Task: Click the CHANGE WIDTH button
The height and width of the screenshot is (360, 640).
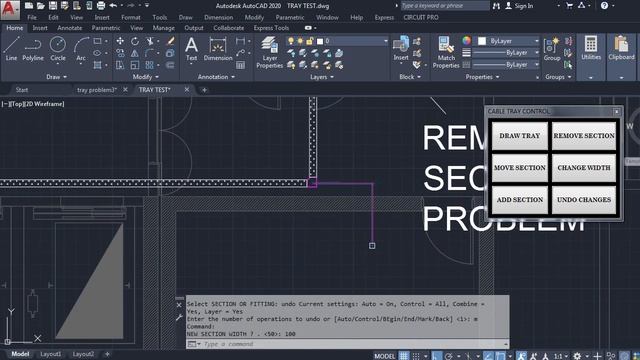Action: coord(584,168)
